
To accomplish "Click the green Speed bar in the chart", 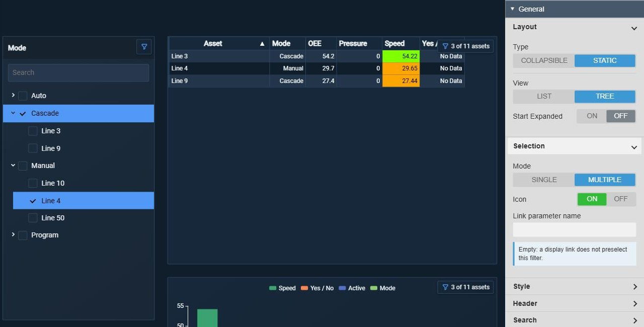I will tap(207, 318).
